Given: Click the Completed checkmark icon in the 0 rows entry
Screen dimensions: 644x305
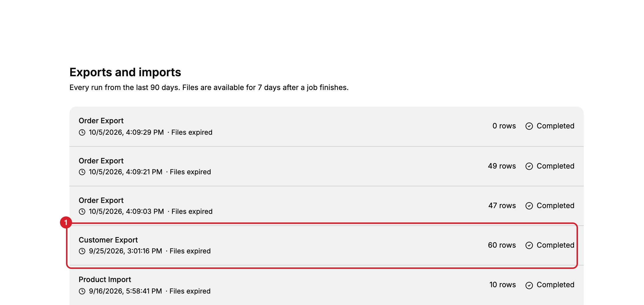Looking at the screenshot, I should (x=529, y=126).
